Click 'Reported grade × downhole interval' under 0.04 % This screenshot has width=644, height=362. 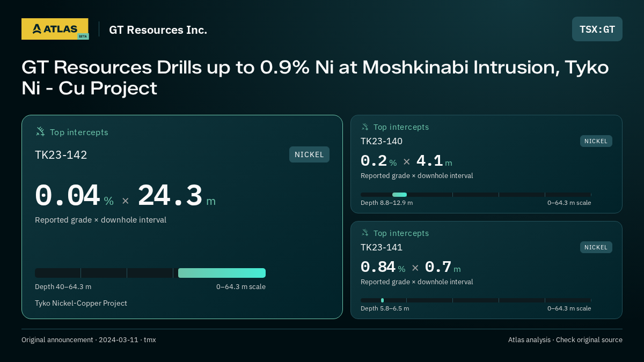(100, 220)
